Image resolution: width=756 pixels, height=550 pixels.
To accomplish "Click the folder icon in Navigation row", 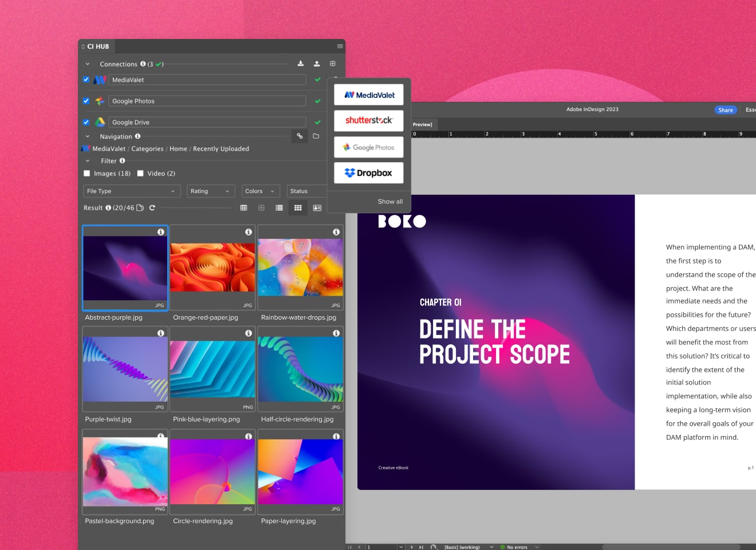I will tap(316, 136).
